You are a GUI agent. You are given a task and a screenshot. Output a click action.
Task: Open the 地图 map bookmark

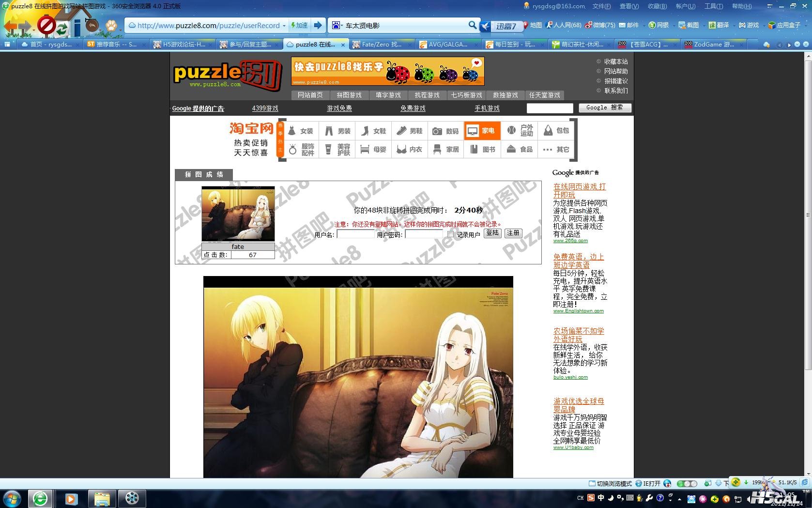[x=532, y=25]
